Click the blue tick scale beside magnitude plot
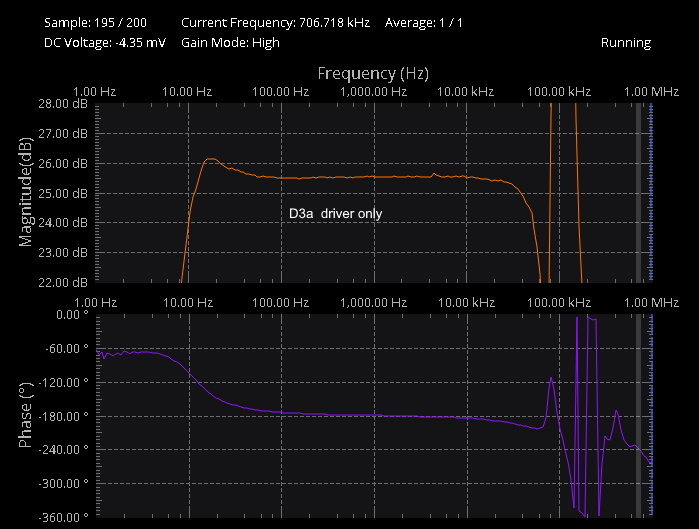Viewport: 699px width, 529px height. click(x=651, y=192)
